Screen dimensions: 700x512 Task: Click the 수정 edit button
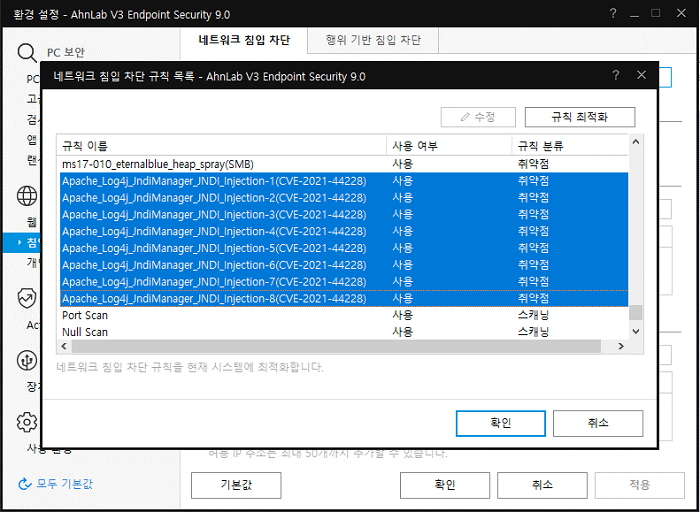(478, 117)
